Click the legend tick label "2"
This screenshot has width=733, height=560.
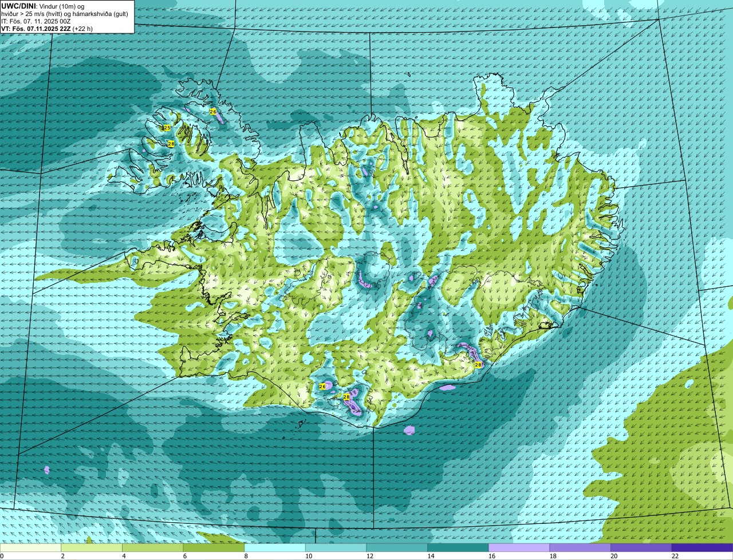pos(62,556)
